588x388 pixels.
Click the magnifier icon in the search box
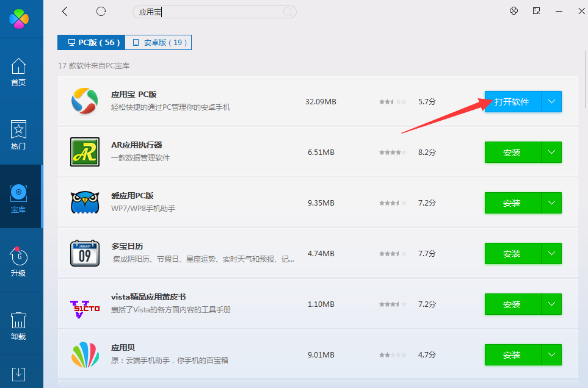pyautogui.click(x=288, y=12)
